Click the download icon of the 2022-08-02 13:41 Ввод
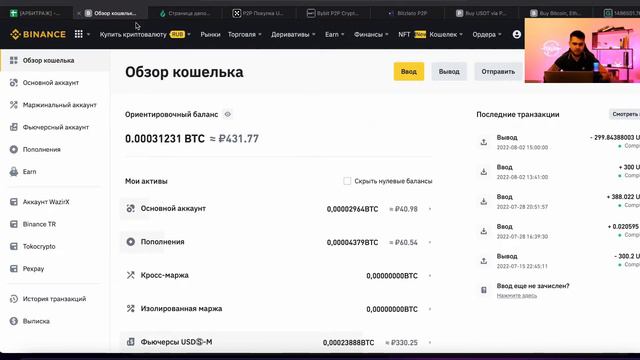Viewport: 640px width, 360px height. coord(484,172)
